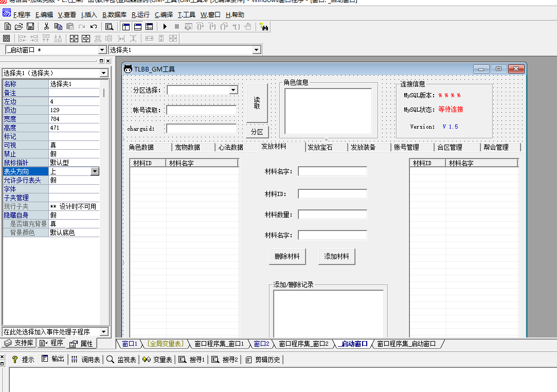Click the 删除材料 button

point(287,256)
